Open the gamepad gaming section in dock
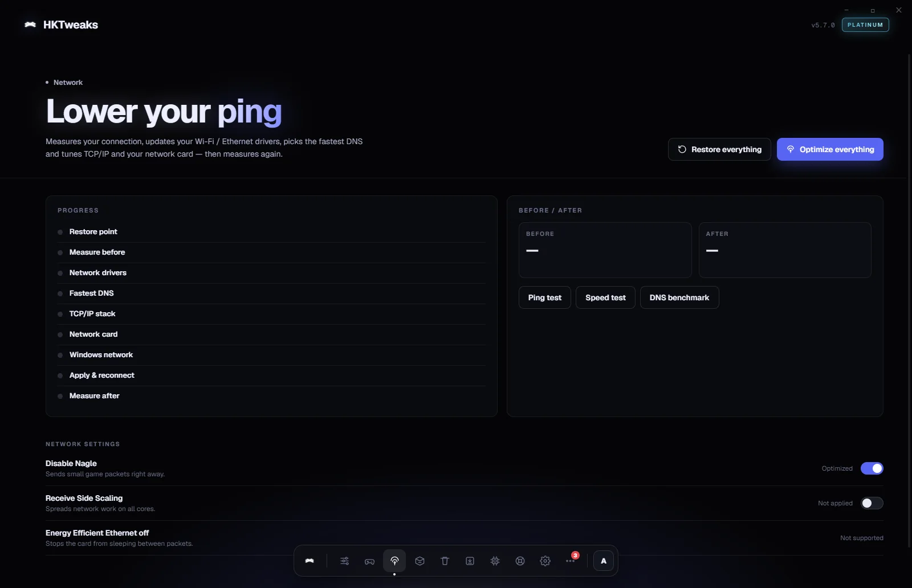 369,561
